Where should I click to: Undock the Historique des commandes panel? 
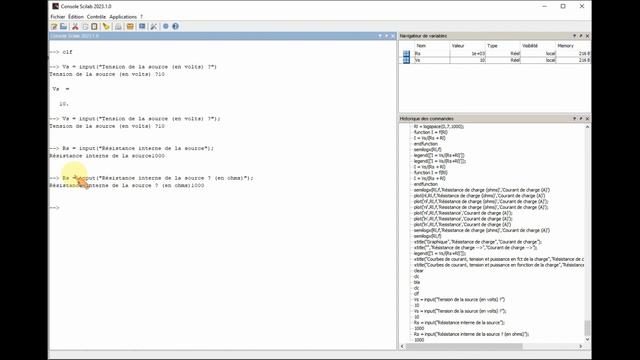(581, 118)
